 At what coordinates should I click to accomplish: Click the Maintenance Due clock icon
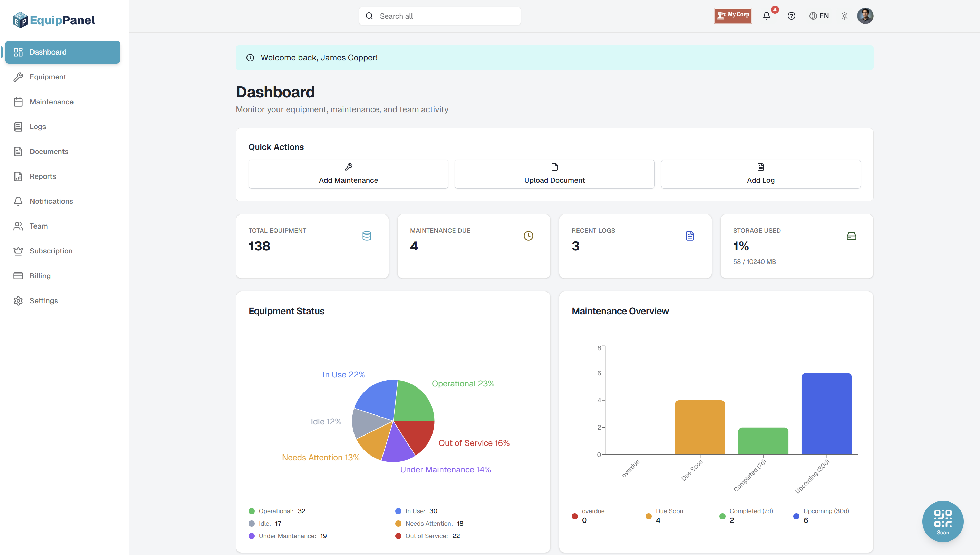(528, 236)
